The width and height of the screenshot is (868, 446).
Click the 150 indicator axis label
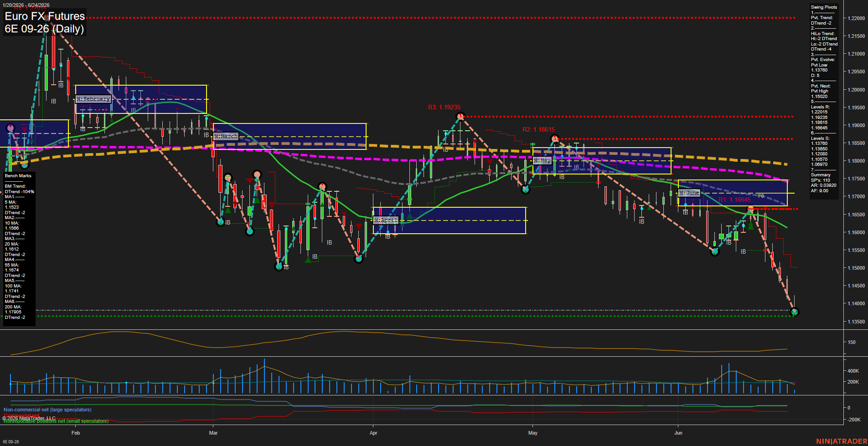coord(852,342)
